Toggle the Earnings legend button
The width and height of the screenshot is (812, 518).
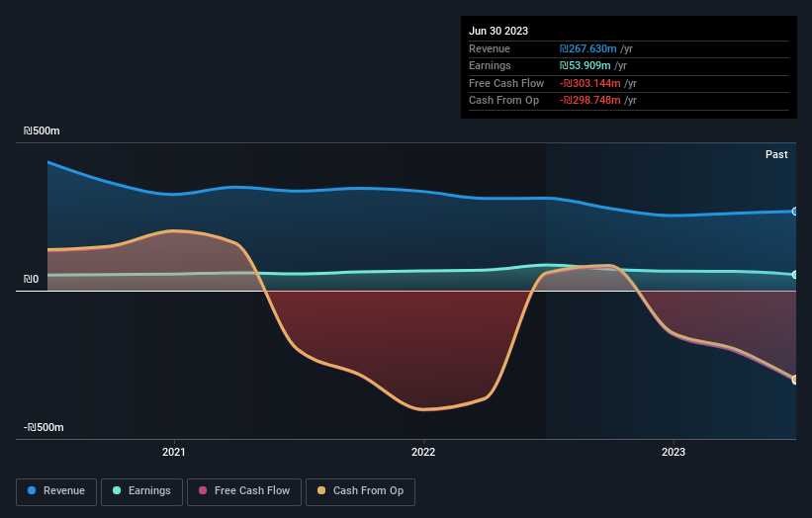(141, 491)
